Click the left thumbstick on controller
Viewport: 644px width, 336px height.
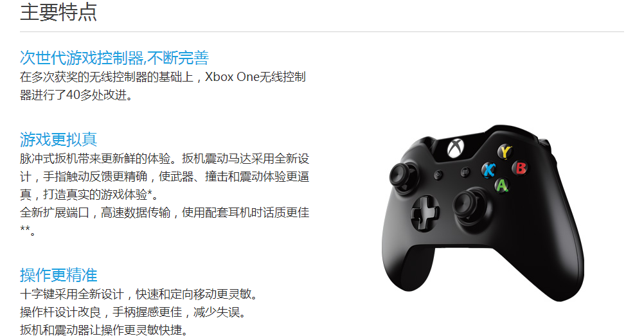tap(402, 175)
